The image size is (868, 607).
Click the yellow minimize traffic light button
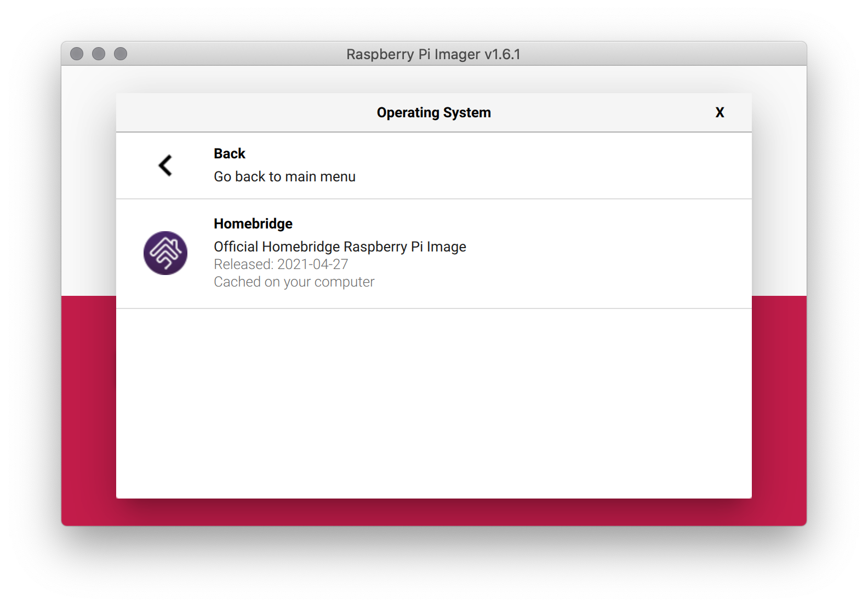(98, 54)
